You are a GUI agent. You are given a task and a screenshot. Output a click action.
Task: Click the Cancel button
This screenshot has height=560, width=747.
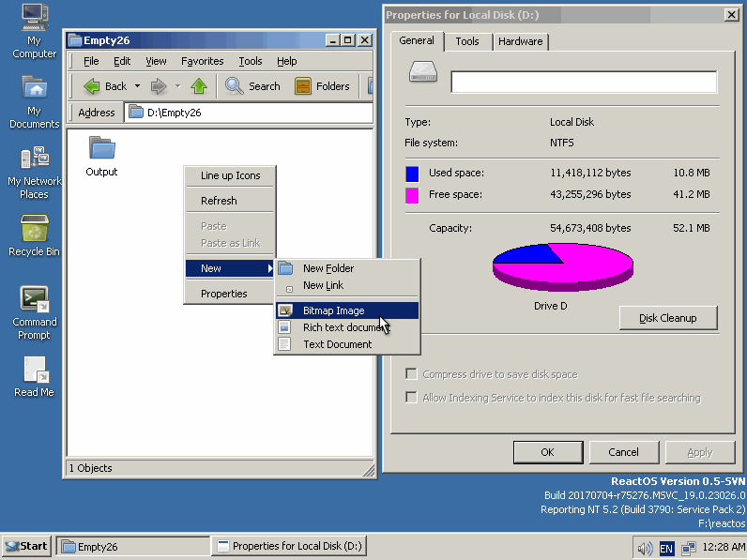tap(624, 452)
